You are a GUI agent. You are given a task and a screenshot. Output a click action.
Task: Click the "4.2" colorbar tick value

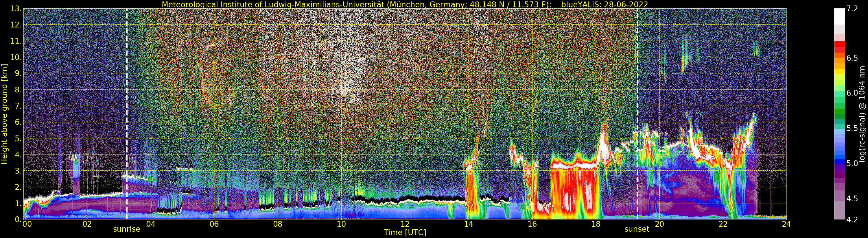tap(852, 220)
